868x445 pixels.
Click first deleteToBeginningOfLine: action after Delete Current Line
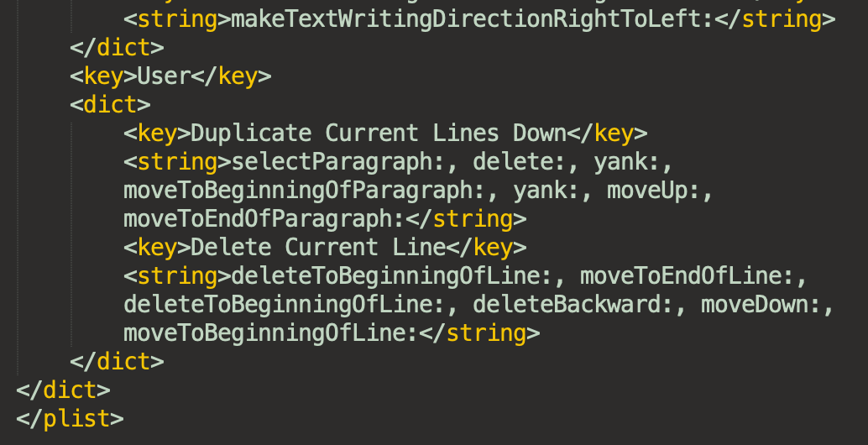click(393, 277)
